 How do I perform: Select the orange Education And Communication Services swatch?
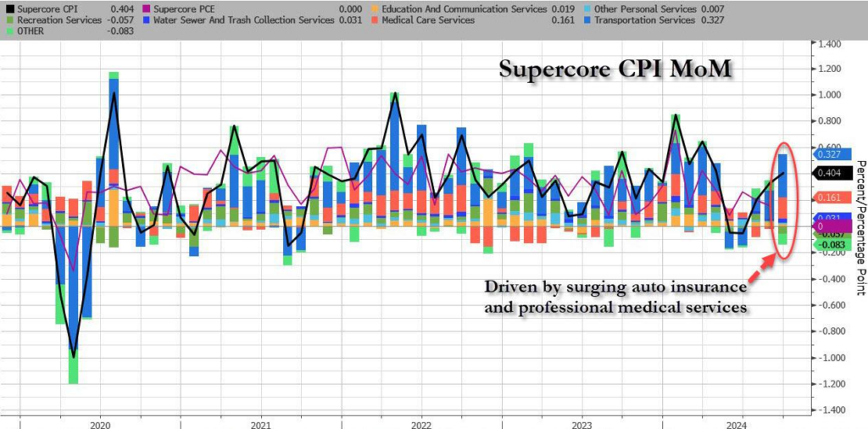coord(377,7)
